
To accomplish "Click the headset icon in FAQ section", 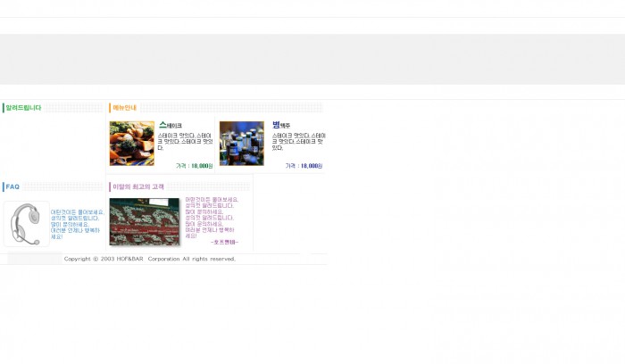I will click(x=27, y=223).
